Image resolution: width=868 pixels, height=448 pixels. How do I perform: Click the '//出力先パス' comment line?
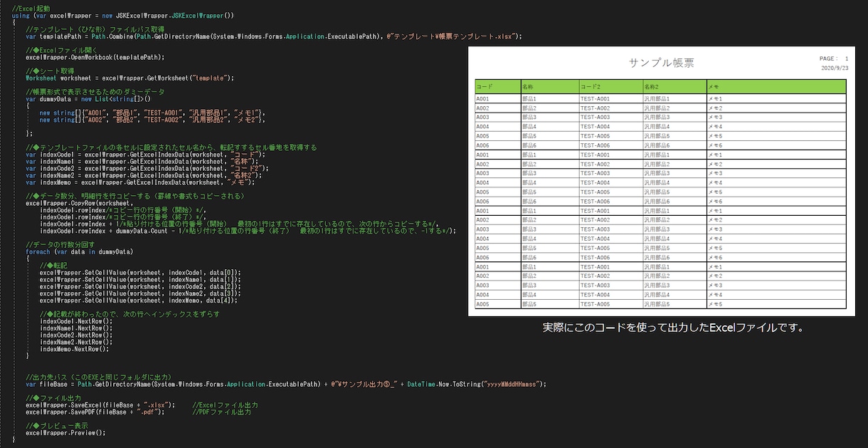[x=98, y=377]
